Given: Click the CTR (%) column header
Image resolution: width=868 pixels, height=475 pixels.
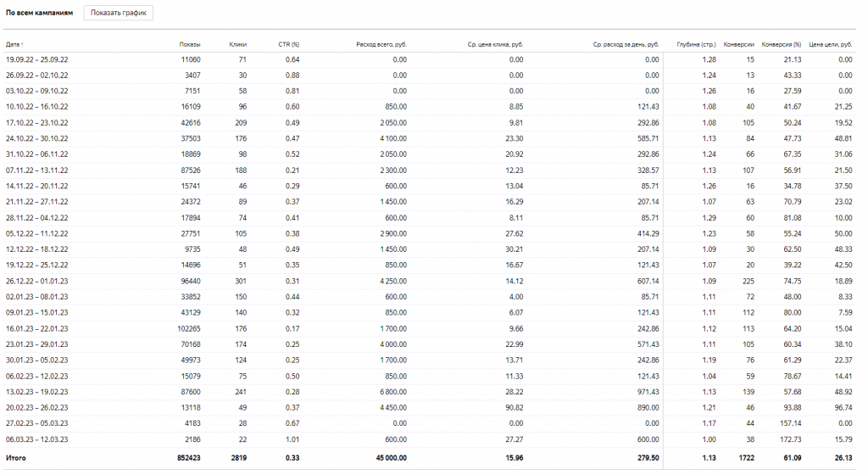Looking at the screenshot, I should click(289, 44).
